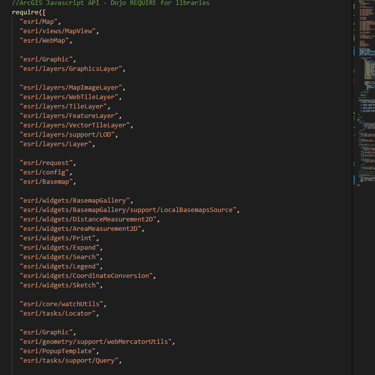
Task: Click "esri/Basemap" string line
Action: tap(46, 182)
